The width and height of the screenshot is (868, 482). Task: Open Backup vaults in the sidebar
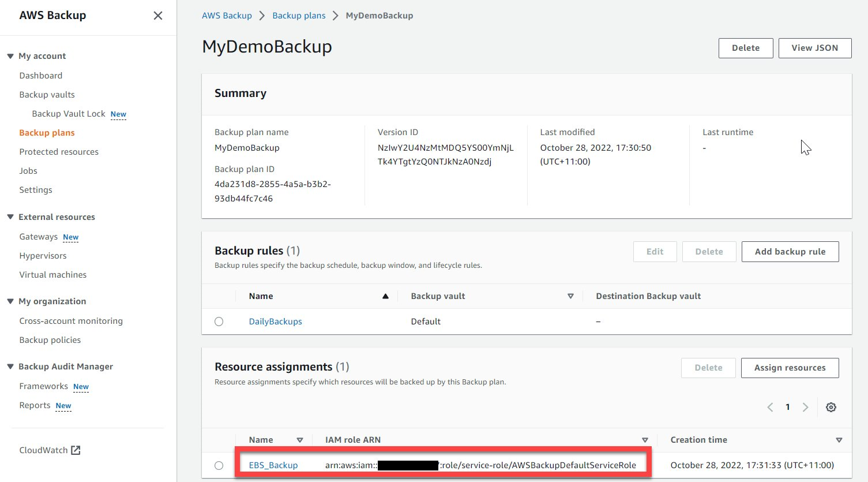47,95
